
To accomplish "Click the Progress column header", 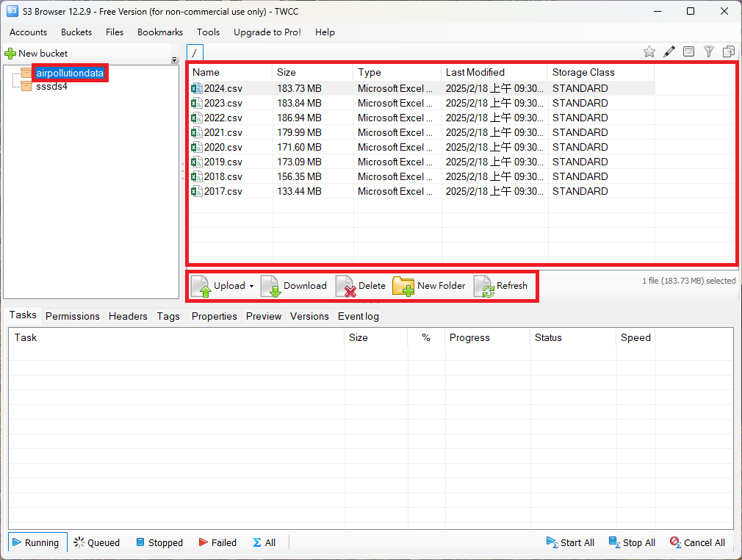I will (487, 337).
